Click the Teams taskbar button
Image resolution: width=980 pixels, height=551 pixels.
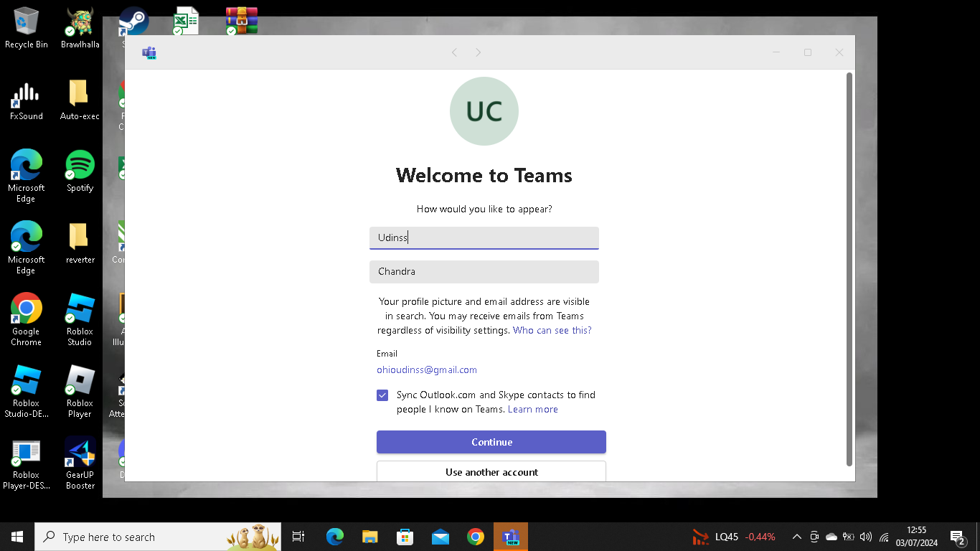[x=511, y=537]
